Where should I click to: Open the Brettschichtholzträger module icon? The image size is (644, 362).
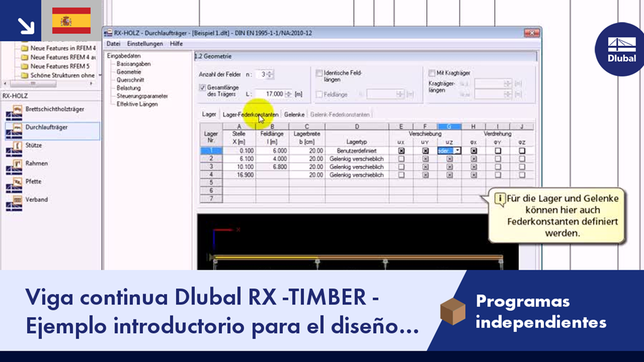[14, 112]
